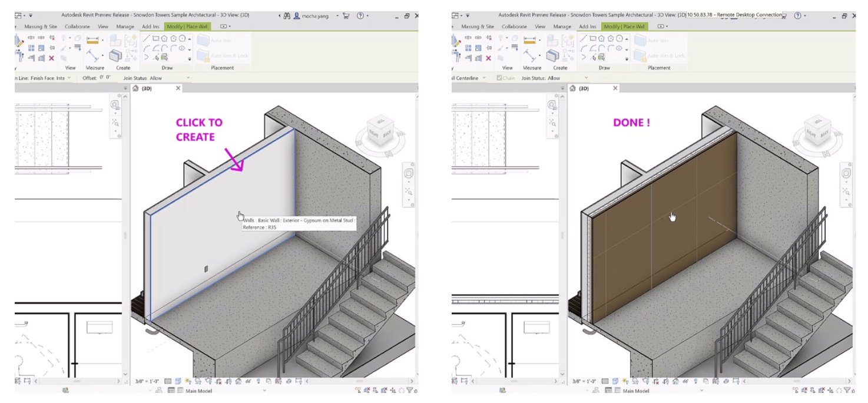The image size is (868, 403).
Task: Activate the Pick Faces tool in left window
Action: 164,57
